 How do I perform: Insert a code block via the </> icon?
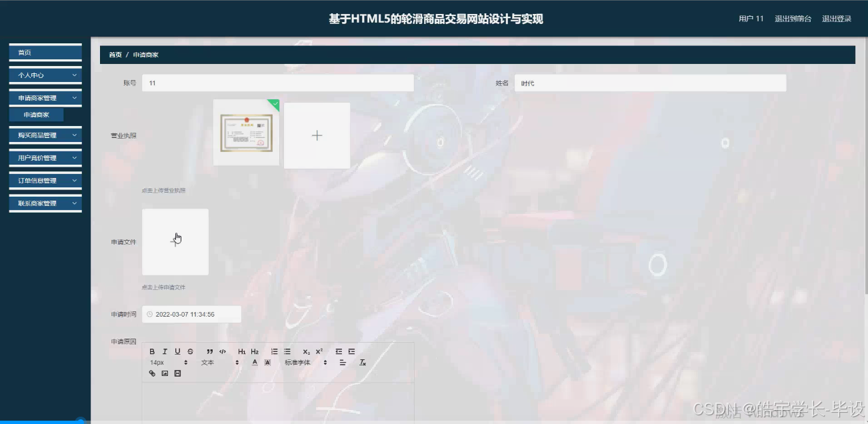pyautogui.click(x=223, y=351)
